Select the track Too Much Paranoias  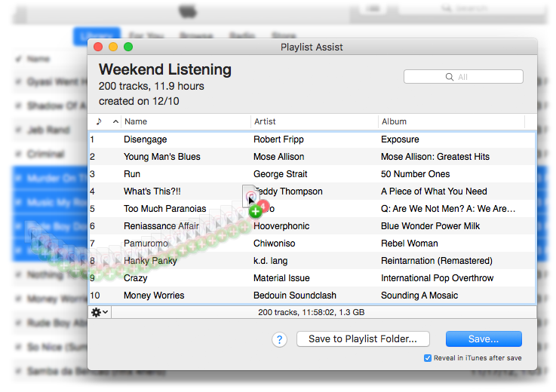coord(165,209)
